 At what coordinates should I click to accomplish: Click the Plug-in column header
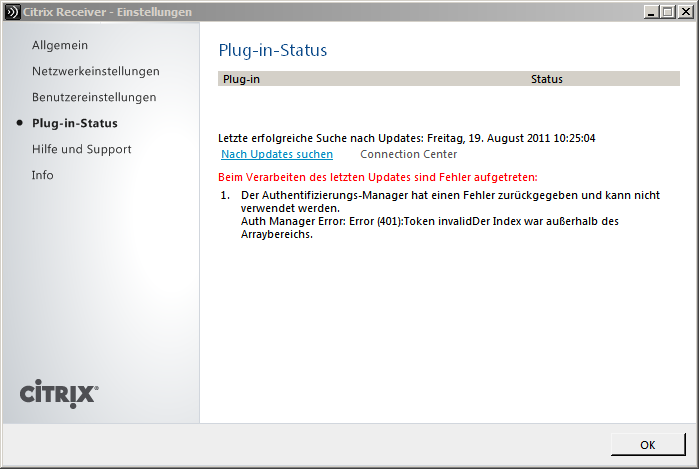coord(241,79)
